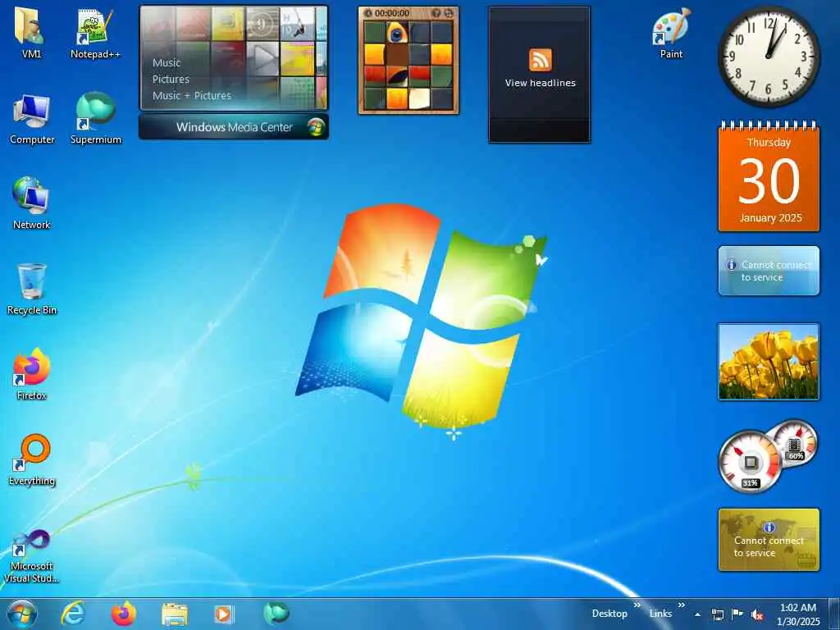The image size is (840, 630).
Task: Click the calendar gadget showing 30
Action: (x=769, y=177)
